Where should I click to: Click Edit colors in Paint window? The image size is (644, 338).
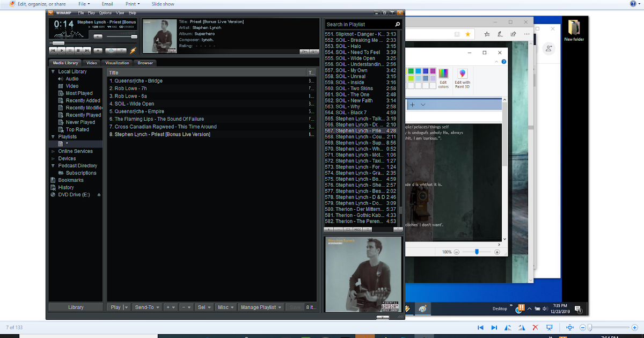pyautogui.click(x=443, y=78)
